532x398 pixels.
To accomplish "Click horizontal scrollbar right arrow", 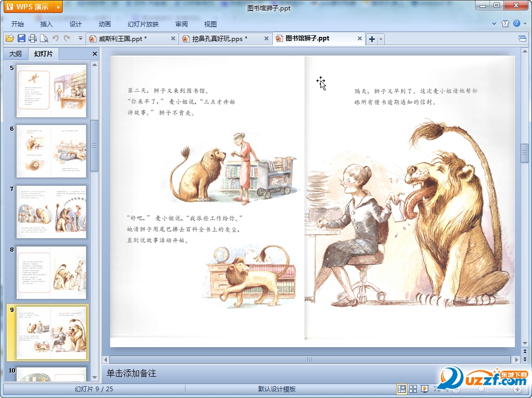I will 516,359.
